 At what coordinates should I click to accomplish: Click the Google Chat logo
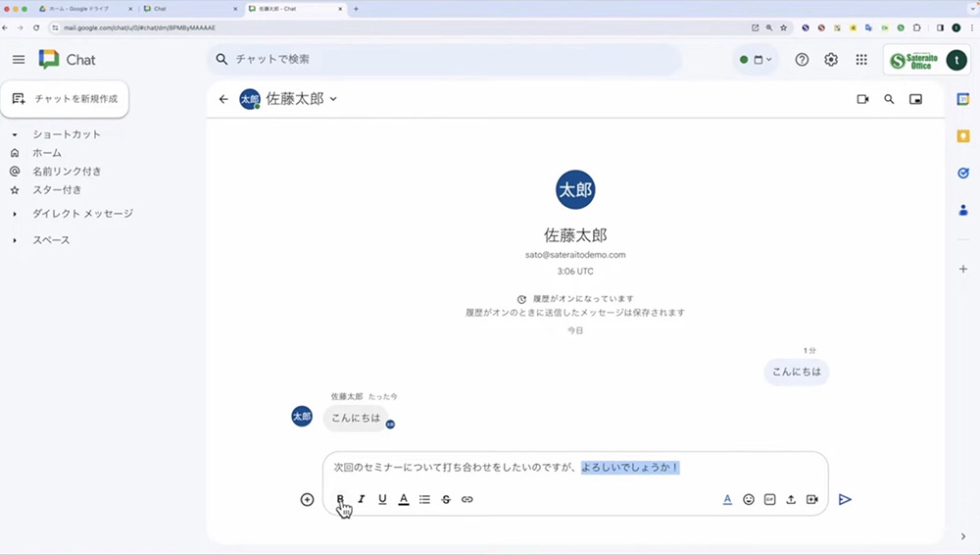pos(67,60)
